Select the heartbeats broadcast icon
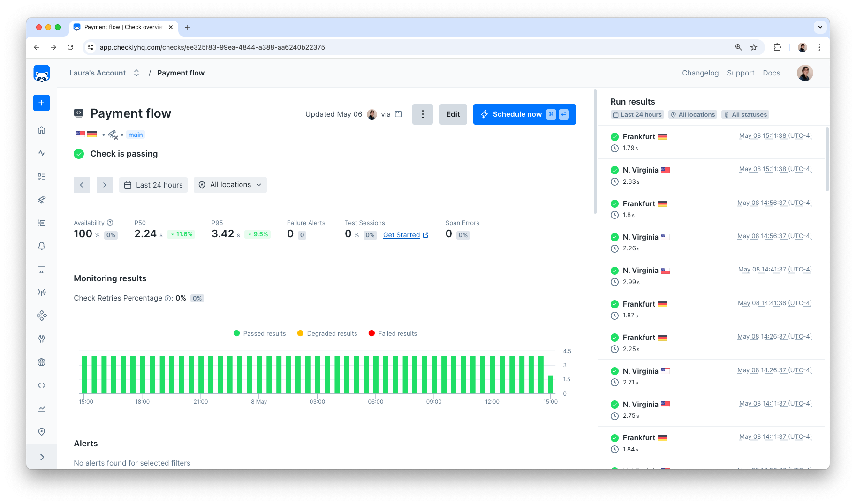 point(41,292)
